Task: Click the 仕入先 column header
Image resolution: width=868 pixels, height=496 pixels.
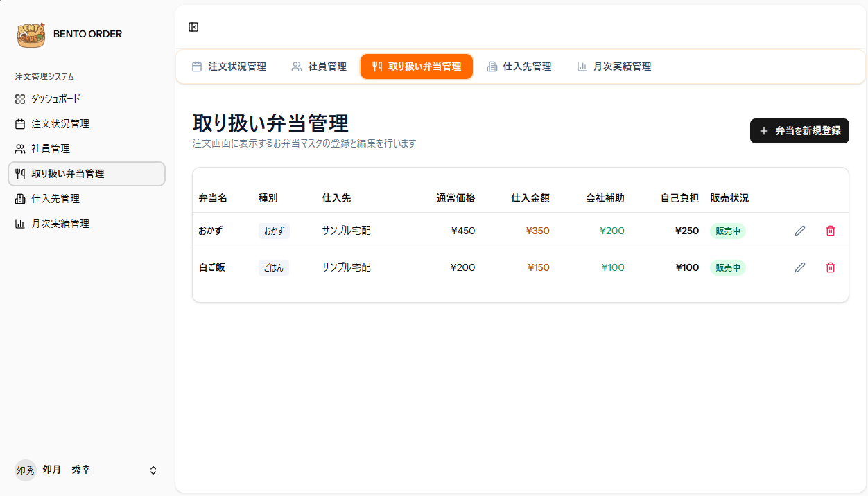Action: click(336, 198)
